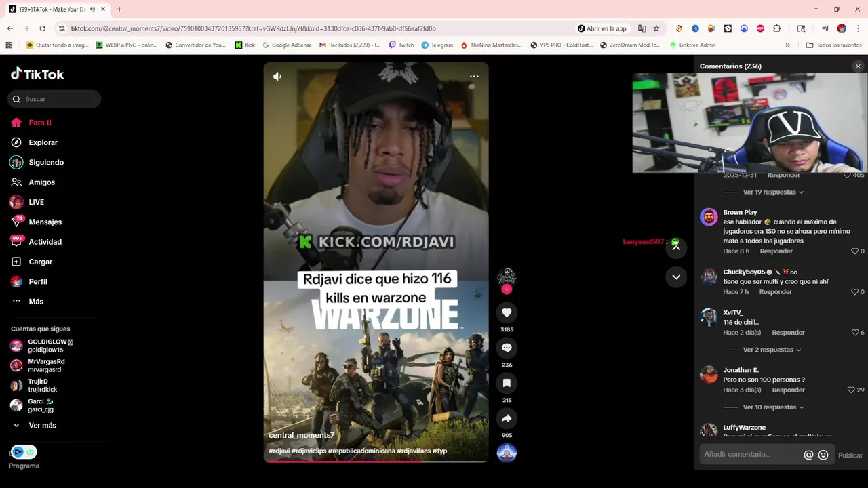Save video with bookmark icon
Image resolution: width=868 pixels, height=488 pixels.
(x=507, y=383)
